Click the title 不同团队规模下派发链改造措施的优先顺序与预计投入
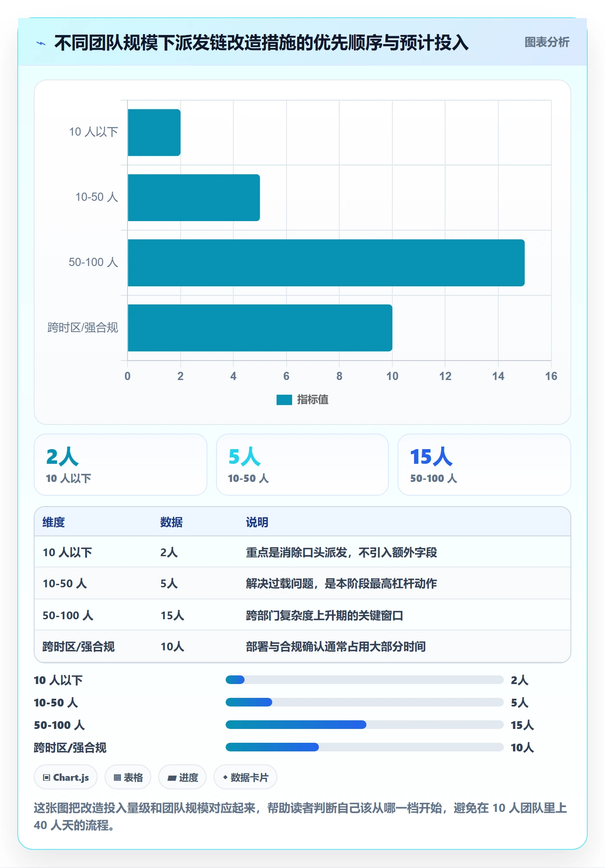The image size is (605, 868). (x=261, y=43)
